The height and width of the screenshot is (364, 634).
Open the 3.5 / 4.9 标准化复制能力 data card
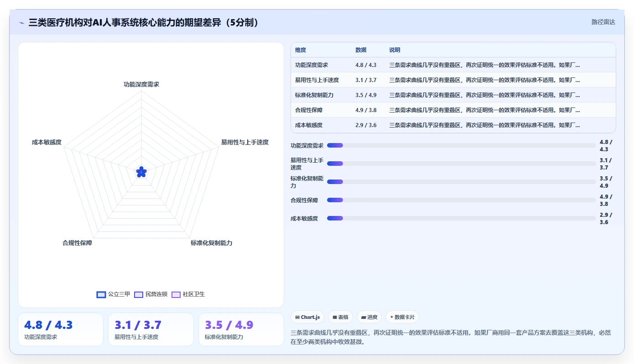(241, 329)
